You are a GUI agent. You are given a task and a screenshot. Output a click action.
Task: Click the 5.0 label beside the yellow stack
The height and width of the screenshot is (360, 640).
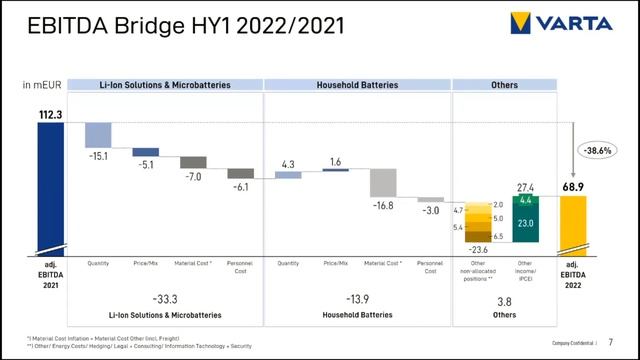[498, 218]
